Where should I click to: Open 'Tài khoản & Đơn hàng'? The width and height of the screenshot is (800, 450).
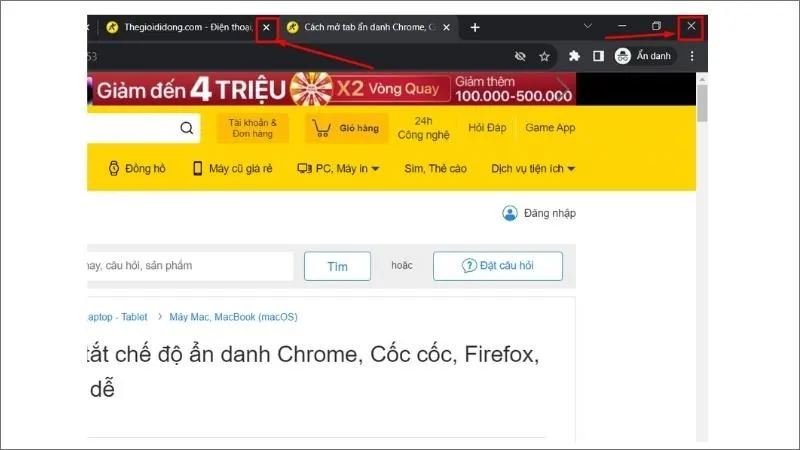click(253, 128)
